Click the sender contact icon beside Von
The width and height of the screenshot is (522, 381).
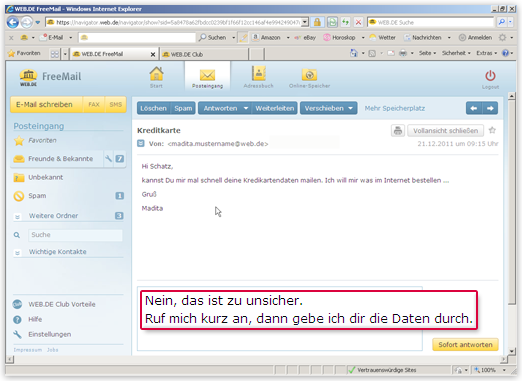[141, 144]
